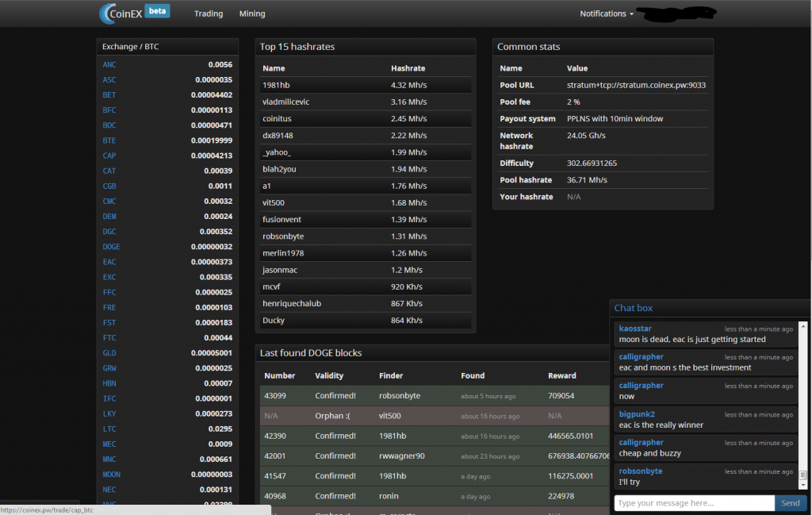Screen dimensions: 812x515
Task: Open the CAT exchange link
Action: coord(109,171)
